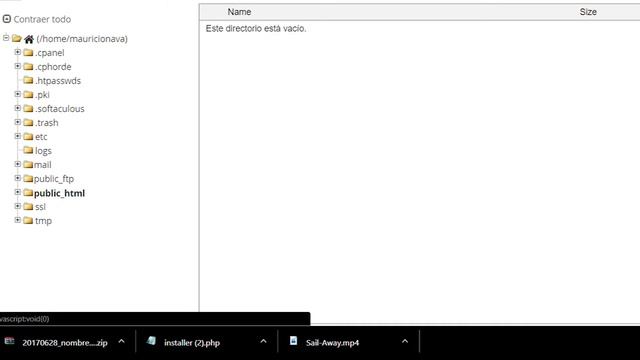The image size is (640, 360).
Task: Click the installer (2).php file icon
Action: (151, 341)
